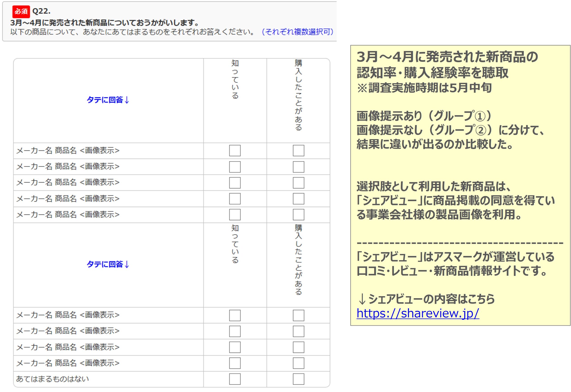
Task: Check 知っている for the first product row
Action: pyautogui.click(x=235, y=151)
